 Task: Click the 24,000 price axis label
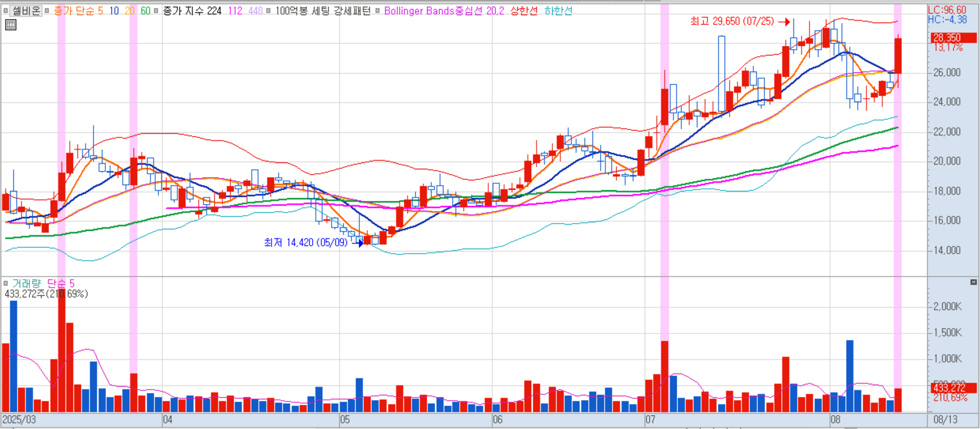(x=947, y=102)
